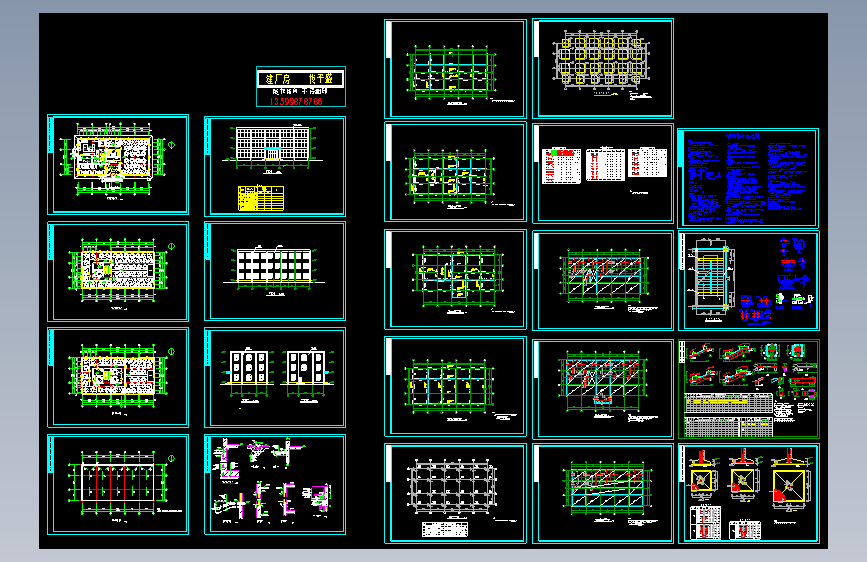Screen dimensions: 867x562
Task: Open the magenta wall section details sheet
Action: coord(275,485)
